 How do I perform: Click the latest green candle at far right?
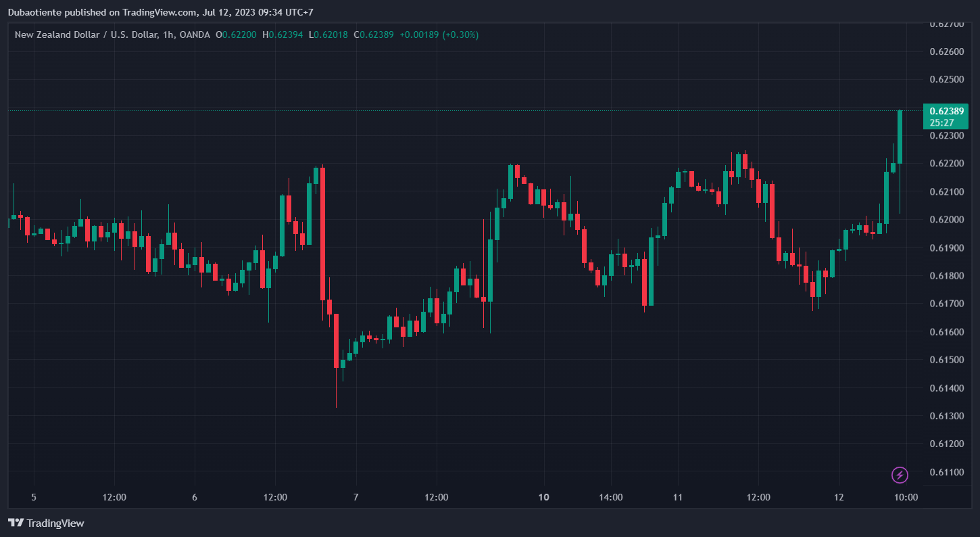(x=900, y=137)
